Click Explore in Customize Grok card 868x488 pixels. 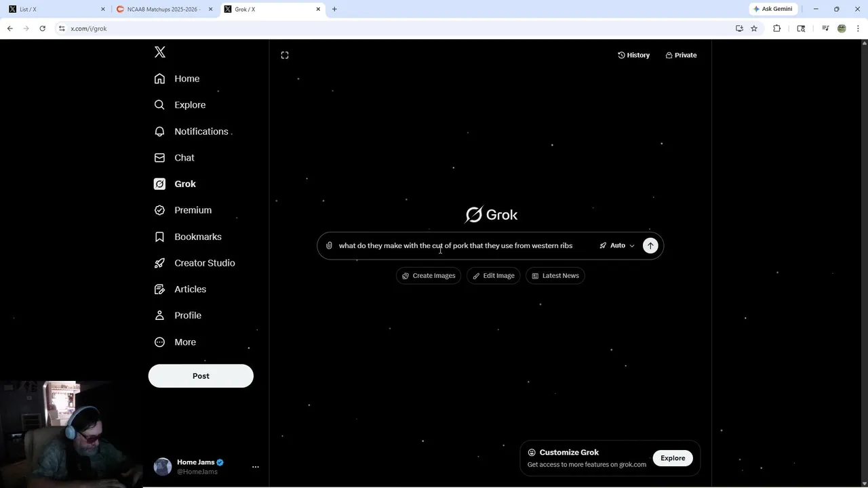click(x=673, y=458)
